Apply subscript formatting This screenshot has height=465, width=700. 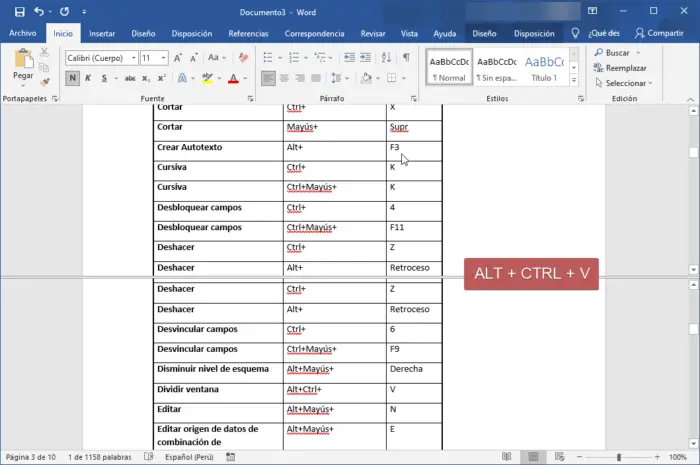pos(146,79)
